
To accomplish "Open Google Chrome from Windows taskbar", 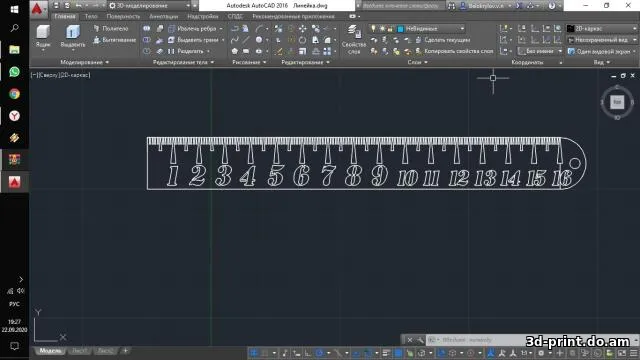I will [14, 94].
